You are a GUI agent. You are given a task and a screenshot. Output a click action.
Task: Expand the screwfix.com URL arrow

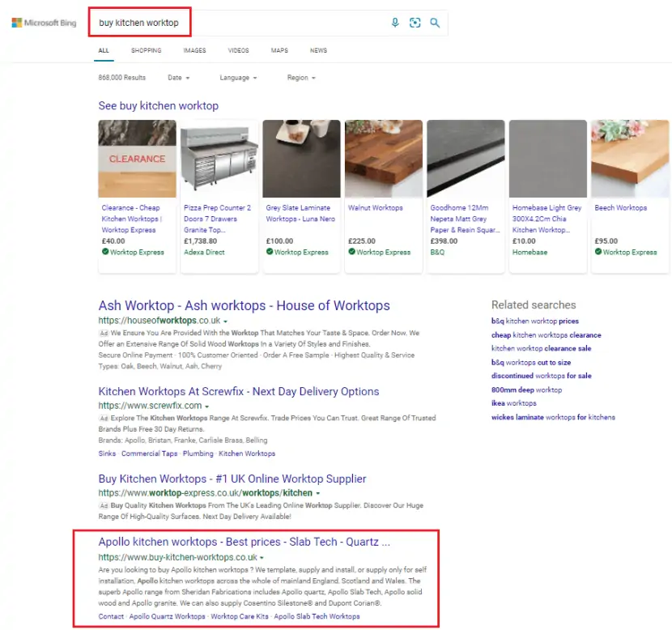[x=206, y=407]
